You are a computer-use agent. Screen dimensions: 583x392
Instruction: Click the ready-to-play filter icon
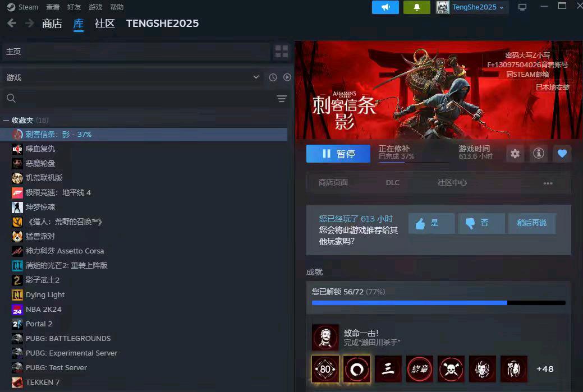tap(287, 77)
